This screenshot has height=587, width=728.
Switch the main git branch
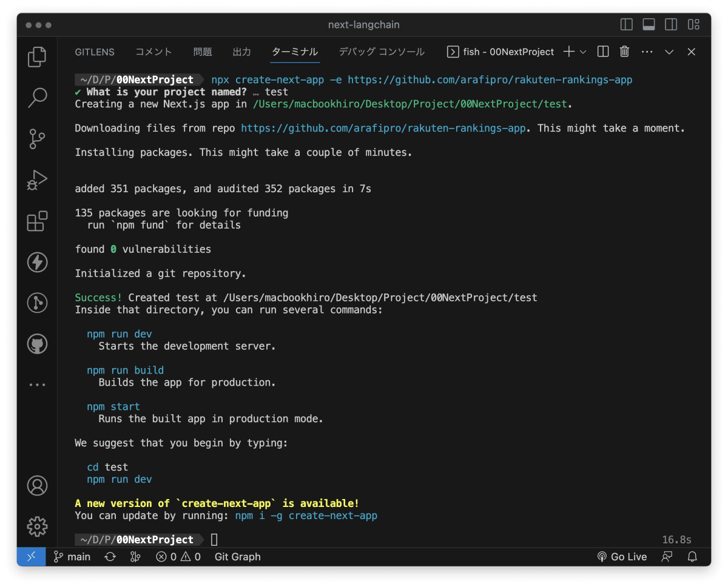point(72,557)
